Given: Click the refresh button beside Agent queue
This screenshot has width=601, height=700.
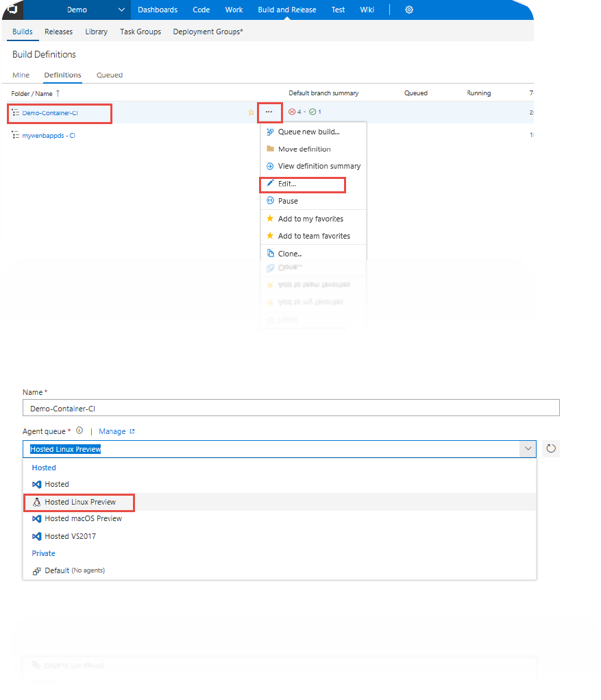Looking at the screenshot, I should coord(551,449).
